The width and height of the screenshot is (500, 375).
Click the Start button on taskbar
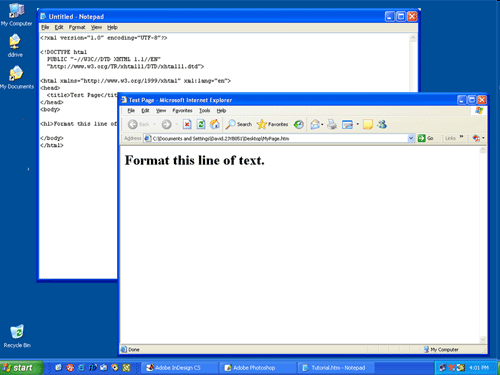22,368
